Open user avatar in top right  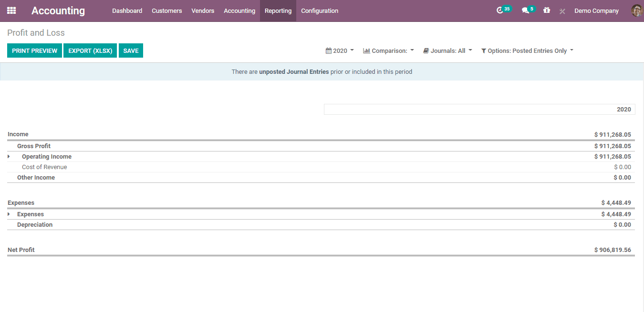[x=636, y=10]
